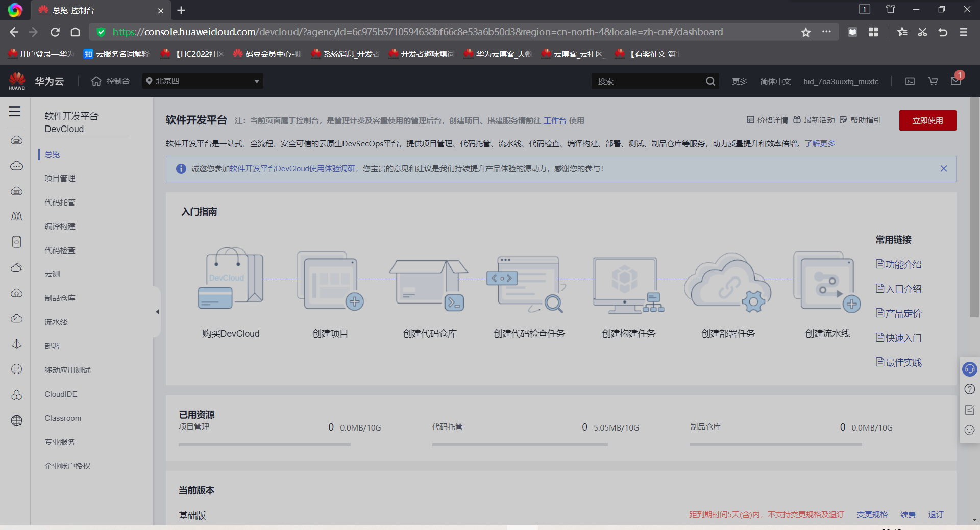Open 项目管理 in the sidebar
Image resolution: width=980 pixels, height=530 pixels.
pyautogui.click(x=60, y=179)
